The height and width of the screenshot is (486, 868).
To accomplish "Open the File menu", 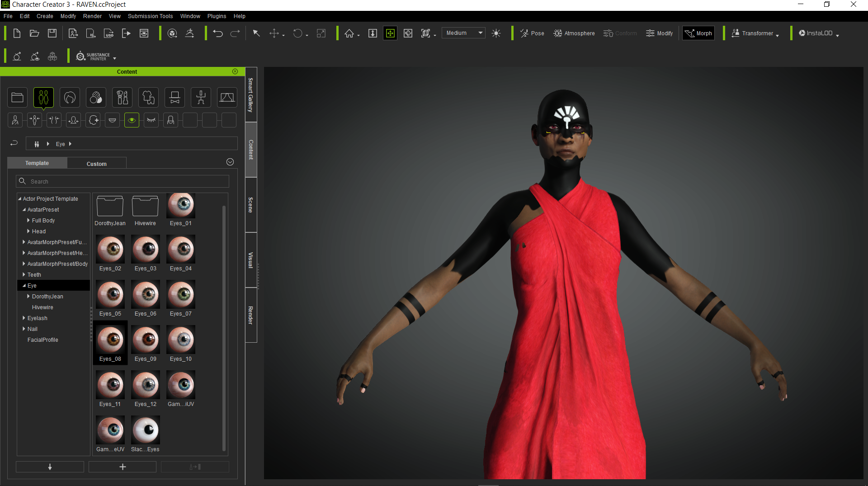I will (8, 16).
